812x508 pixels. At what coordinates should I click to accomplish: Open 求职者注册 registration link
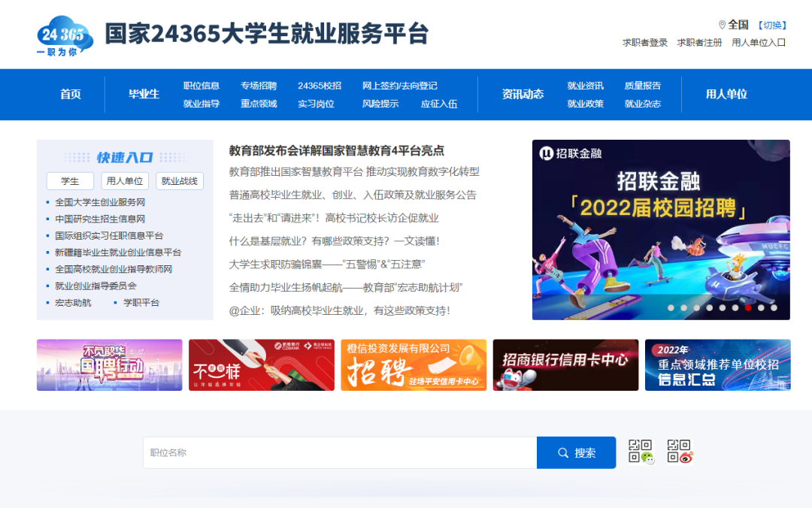699,43
